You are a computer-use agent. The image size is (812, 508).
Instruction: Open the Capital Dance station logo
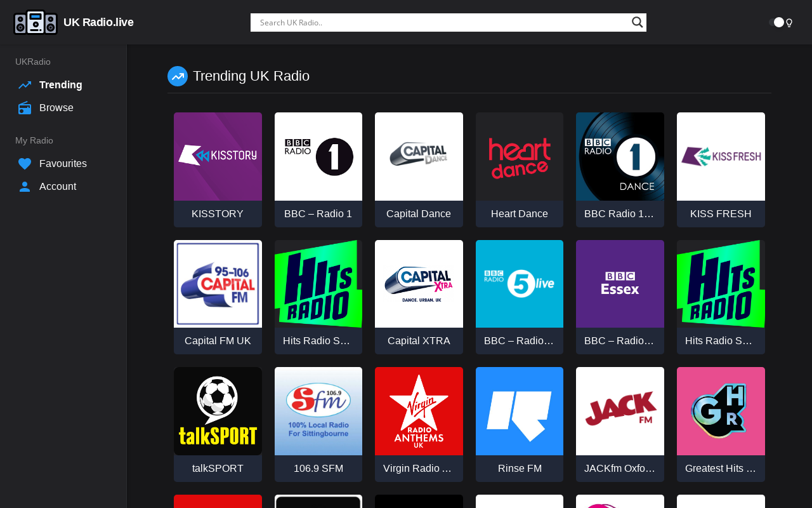419,156
